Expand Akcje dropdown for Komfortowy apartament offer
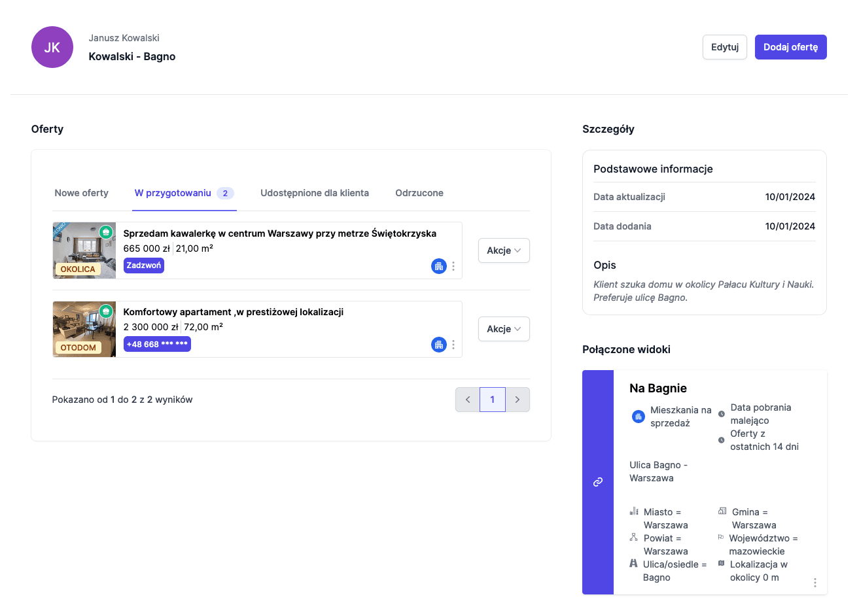Screen dimensions: 859x616 click(x=503, y=329)
